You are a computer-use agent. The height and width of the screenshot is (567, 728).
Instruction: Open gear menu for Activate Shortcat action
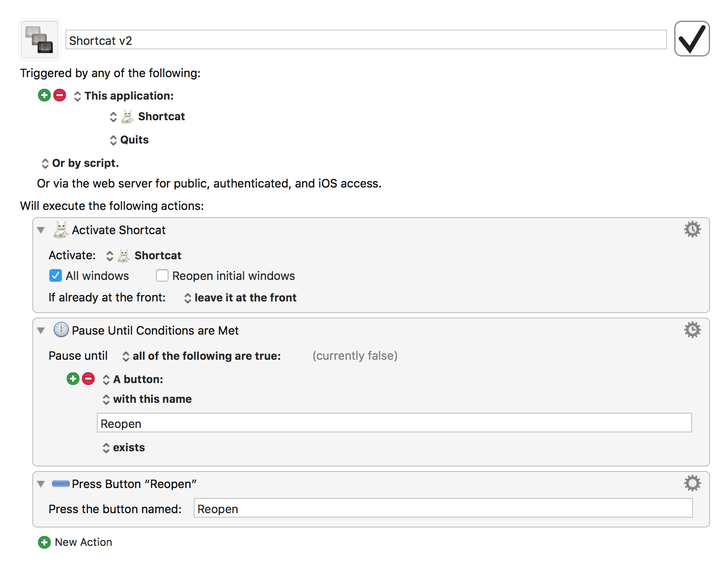pyautogui.click(x=692, y=229)
